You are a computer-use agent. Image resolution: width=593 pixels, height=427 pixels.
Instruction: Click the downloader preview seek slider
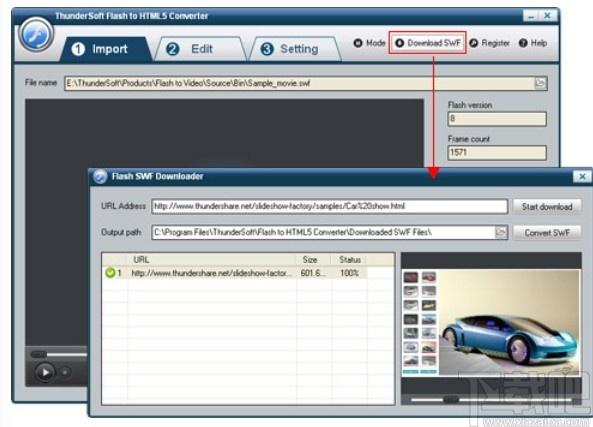point(492,399)
